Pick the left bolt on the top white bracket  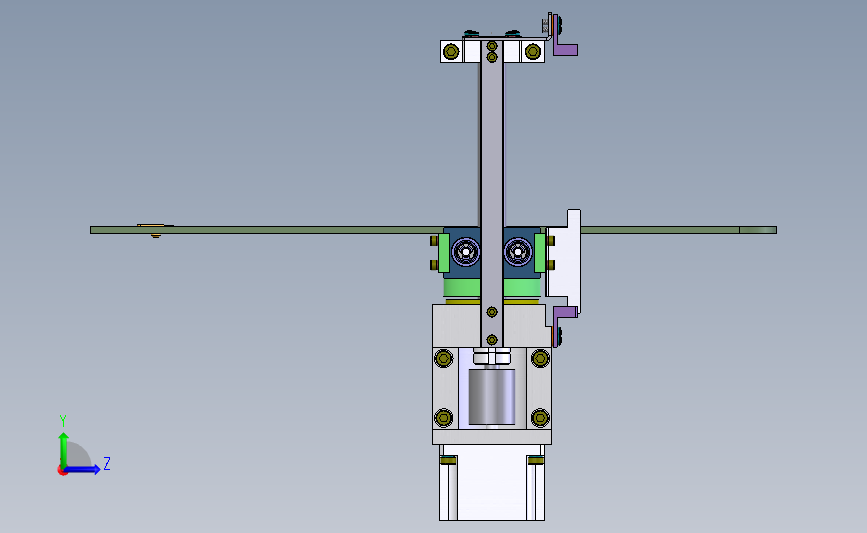[451, 52]
